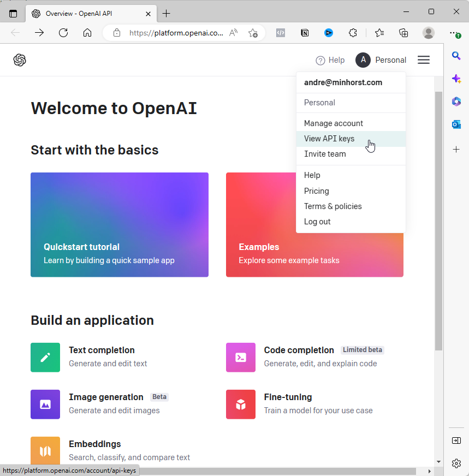Image resolution: width=469 pixels, height=476 pixels.
Task: Open the browser profile avatar menu
Action: [429, 33]
